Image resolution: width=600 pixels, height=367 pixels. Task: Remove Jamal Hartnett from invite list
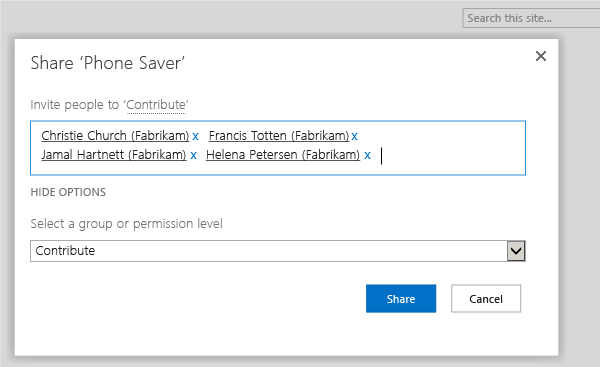click(193, 155)
